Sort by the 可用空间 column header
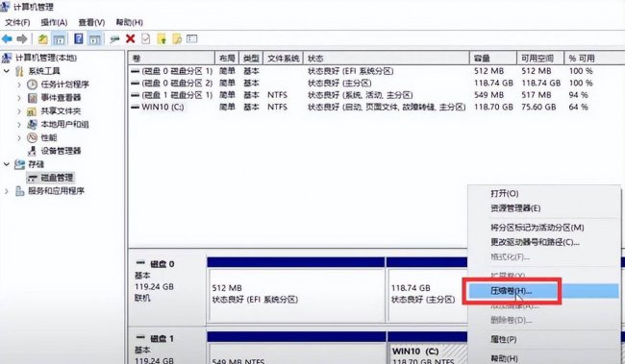Viewport: 625px width, 364px height. click(540, 59)
